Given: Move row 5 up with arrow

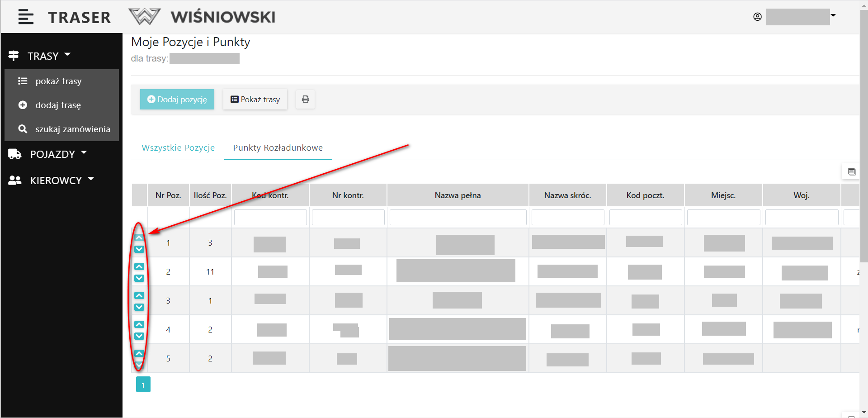Looking at the screenshot, I should tap(139, 353).
